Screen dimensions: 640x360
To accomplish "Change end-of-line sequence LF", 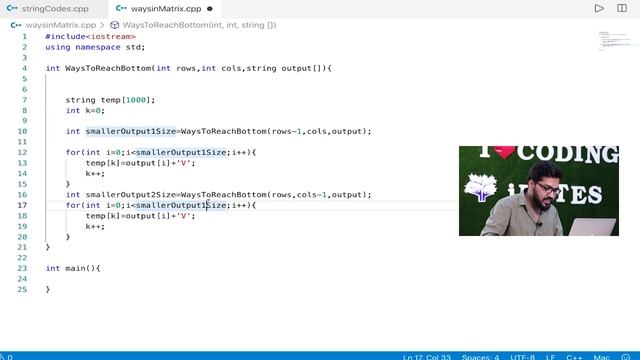I will point(550,357).
